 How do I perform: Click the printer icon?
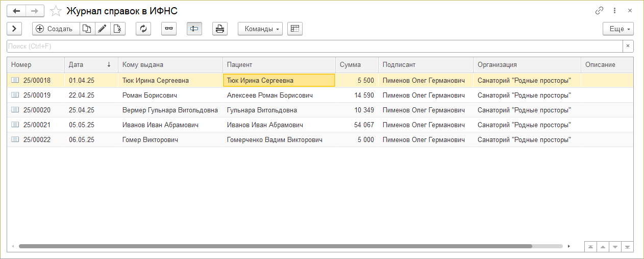tap(220, 29)
